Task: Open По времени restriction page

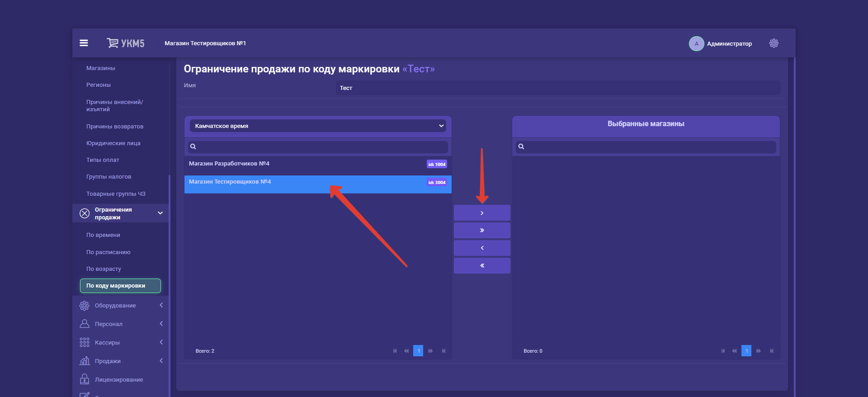Action: click(x=103, y=235)
